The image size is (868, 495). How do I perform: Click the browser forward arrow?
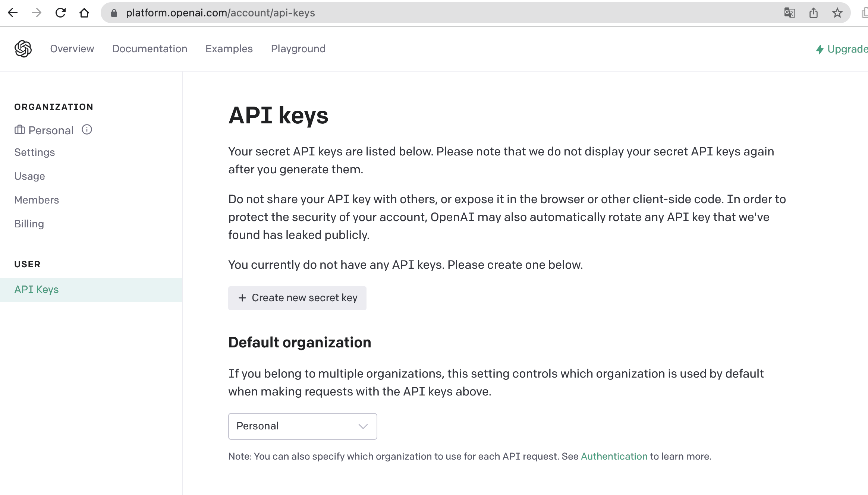click(x=37, y=13)
